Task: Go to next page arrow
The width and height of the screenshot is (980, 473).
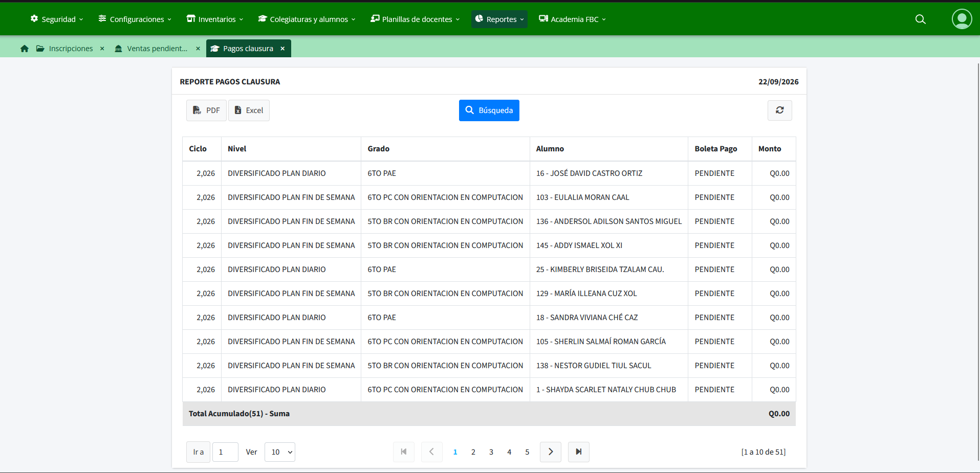Action: coord(551,452)
